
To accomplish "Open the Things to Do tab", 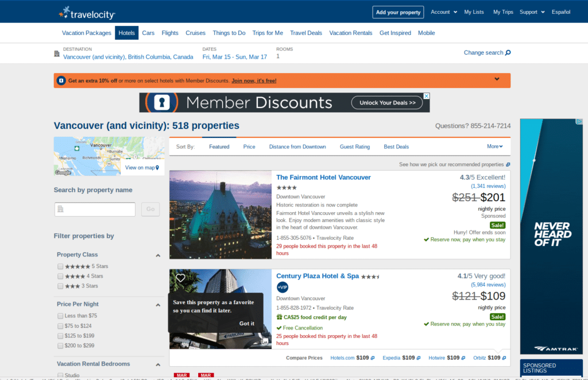I will [229, 33].
